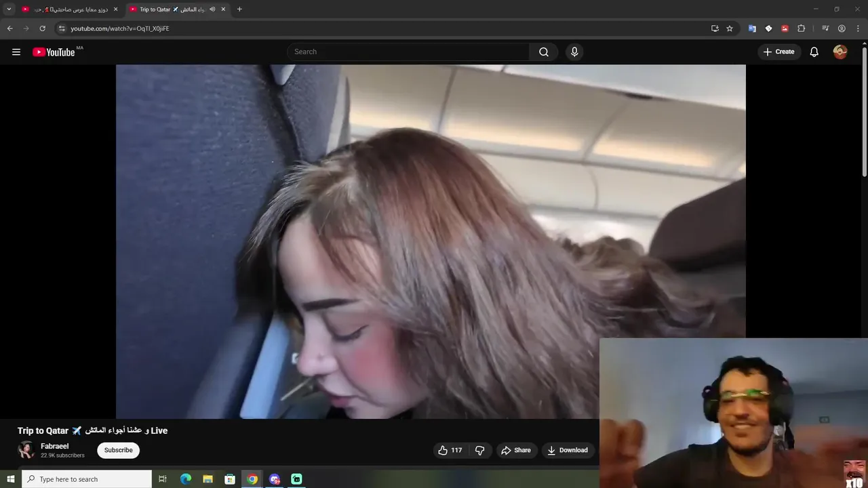Pause the video by clicking the player
Viewport: 868px width, 488px height.
coord(431,241)
